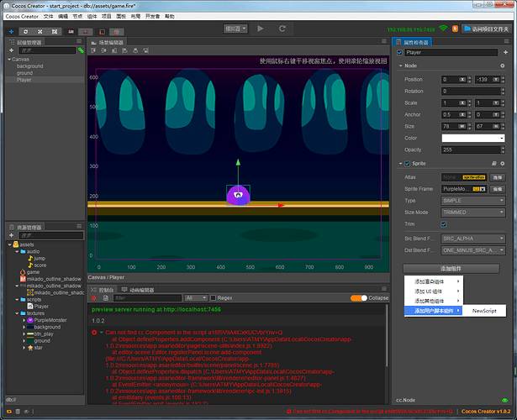Open the assets panel's options menu icon
The width and height of the screenshot is (517, 420).
tap(79, 226)
